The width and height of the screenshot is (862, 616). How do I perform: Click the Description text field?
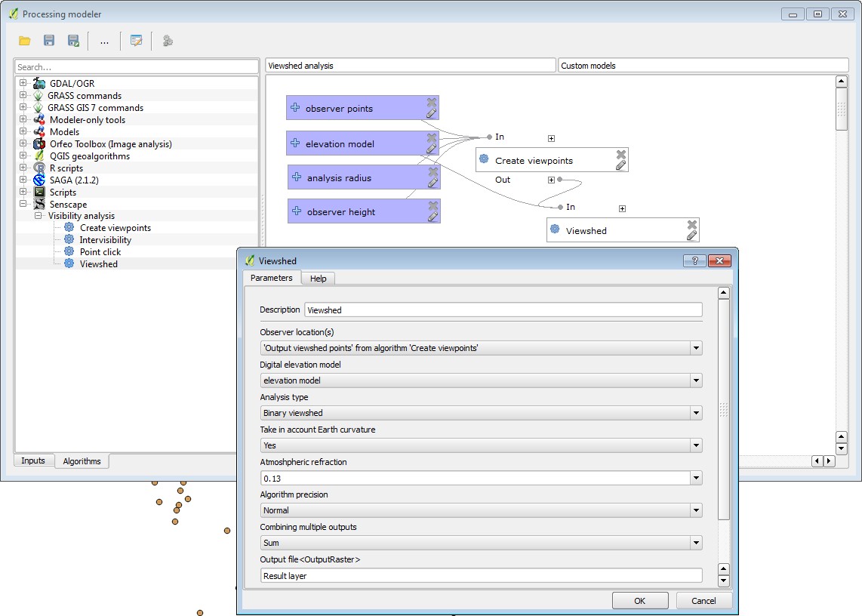503,310
